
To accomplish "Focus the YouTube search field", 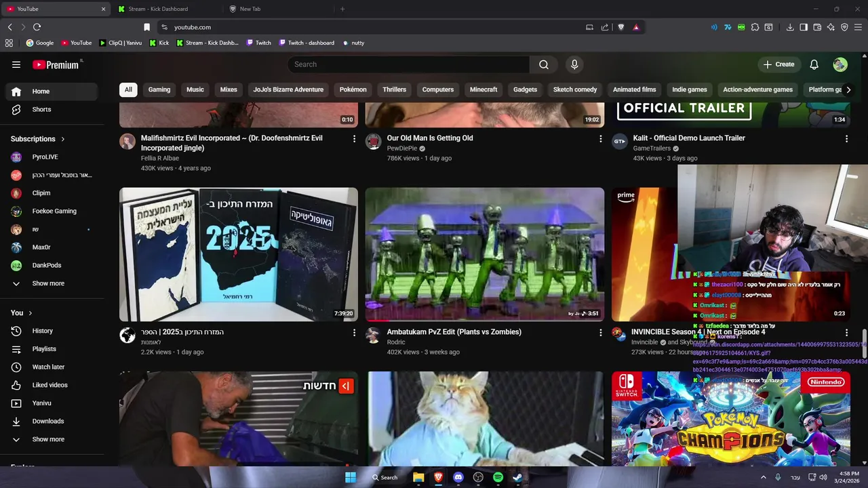I will 409,64.
